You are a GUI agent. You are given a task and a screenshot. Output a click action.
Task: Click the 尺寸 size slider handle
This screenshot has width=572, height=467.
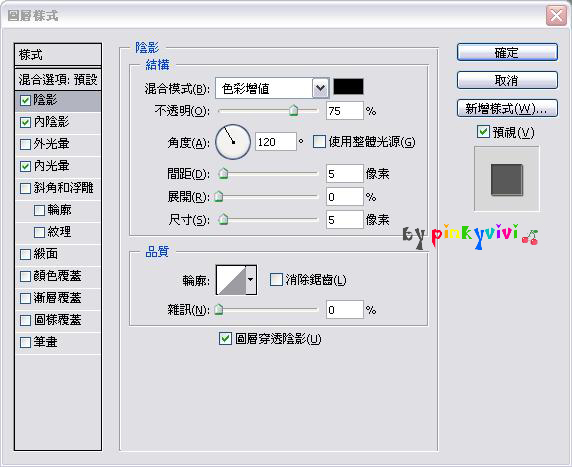(x=224, y=219)
